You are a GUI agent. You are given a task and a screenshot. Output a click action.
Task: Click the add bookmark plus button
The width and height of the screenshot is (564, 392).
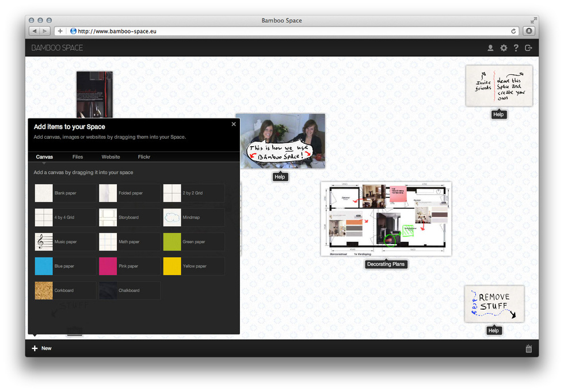coord(60,31)
